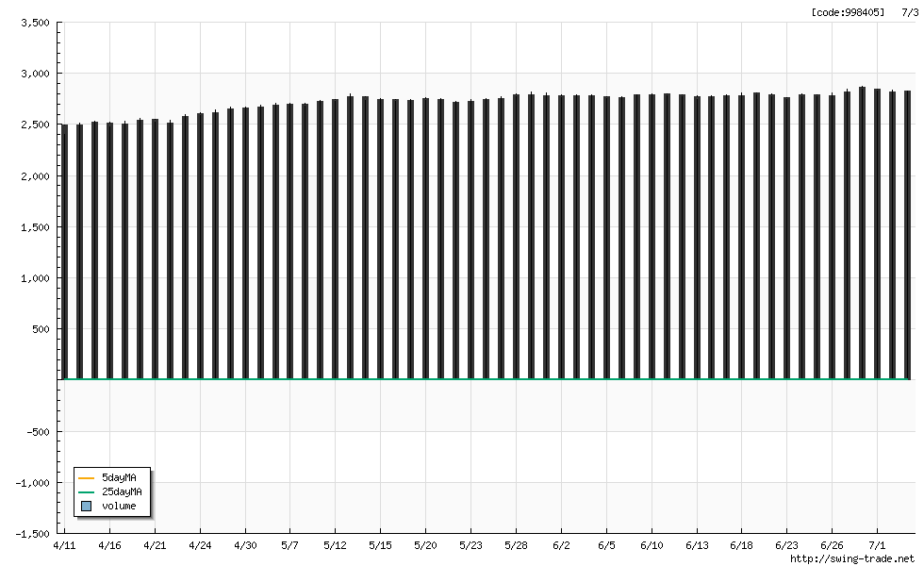Click the bar above the 6/18 date
The width and height of the screenshot is (924, 566).
click(741, 237)
